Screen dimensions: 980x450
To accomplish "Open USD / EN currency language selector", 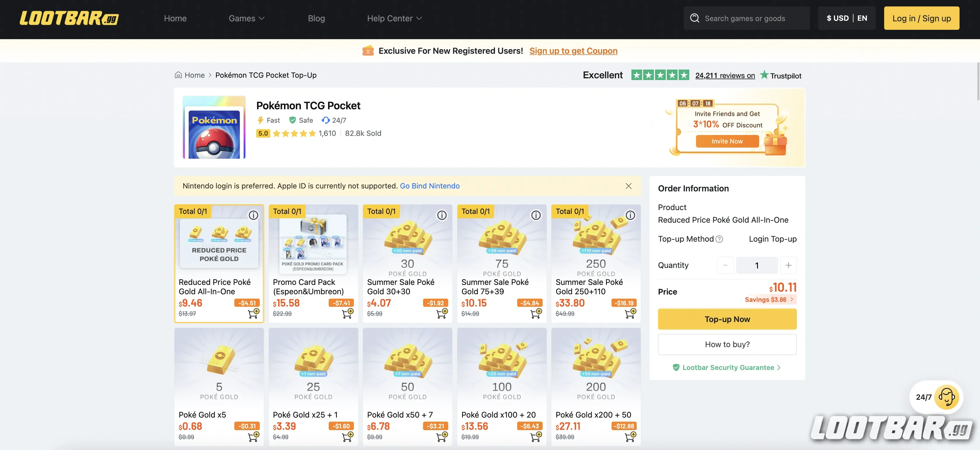I will [846, 18].
